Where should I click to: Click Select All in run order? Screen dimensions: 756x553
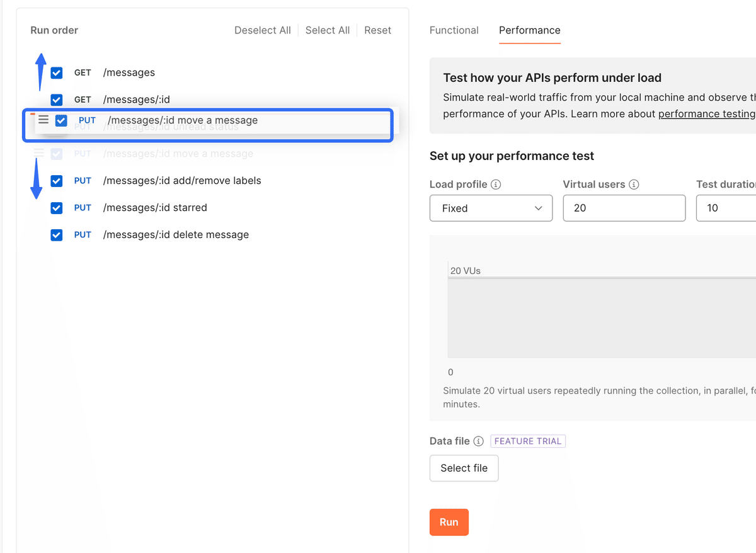(x=327, y=30)
